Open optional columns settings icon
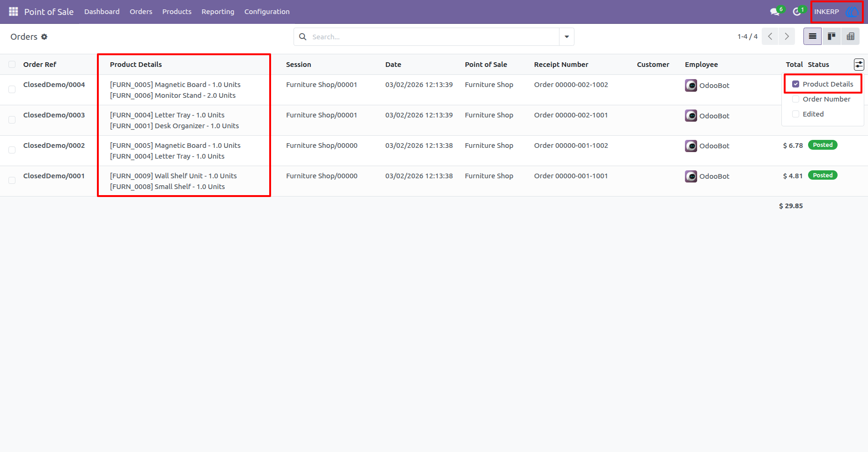868x452 pixels. (859, 65)
